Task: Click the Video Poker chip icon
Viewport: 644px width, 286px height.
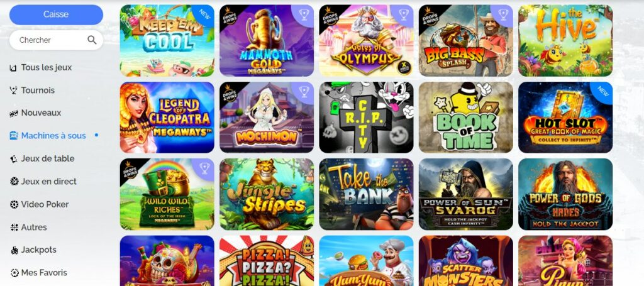Action: click(14, 204)
